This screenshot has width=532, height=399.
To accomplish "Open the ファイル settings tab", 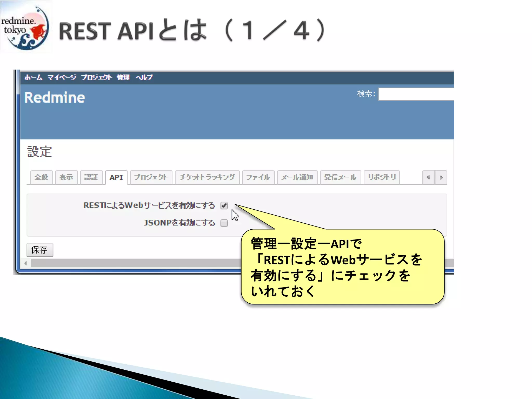I will point(258,177).
